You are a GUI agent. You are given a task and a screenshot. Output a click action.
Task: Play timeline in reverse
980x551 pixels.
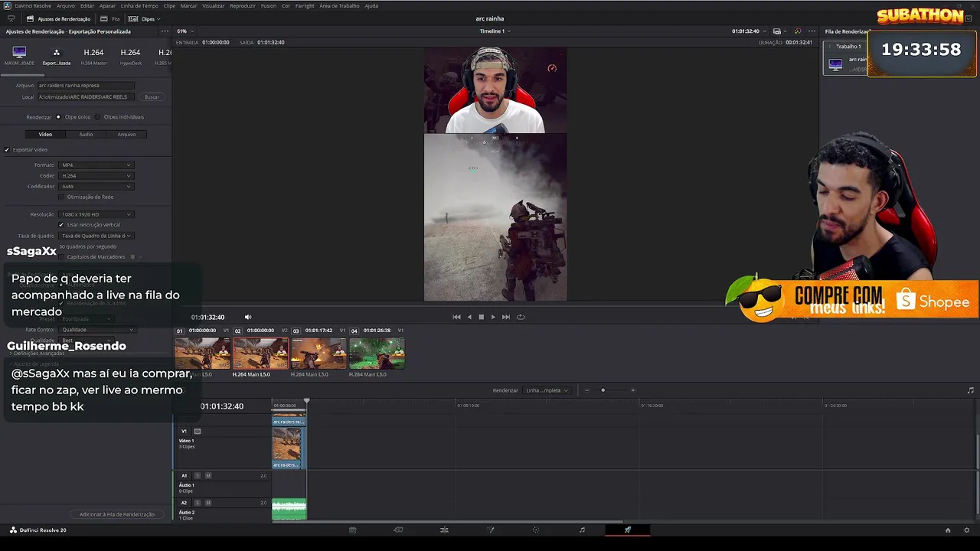[x=469, y=317]
